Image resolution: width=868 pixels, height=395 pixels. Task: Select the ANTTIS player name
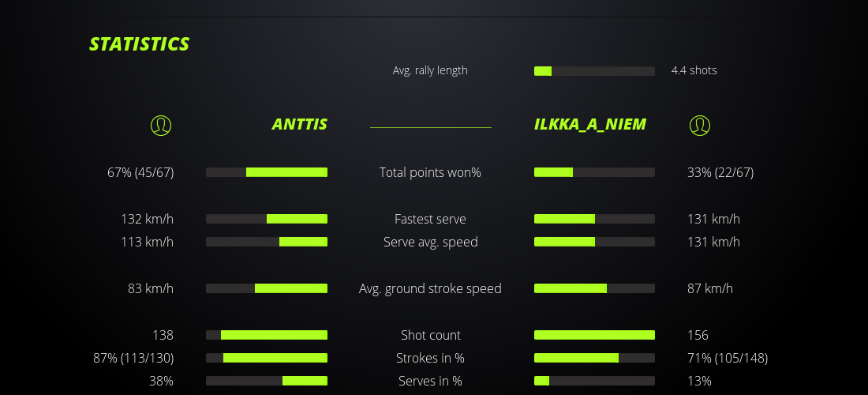299,124
